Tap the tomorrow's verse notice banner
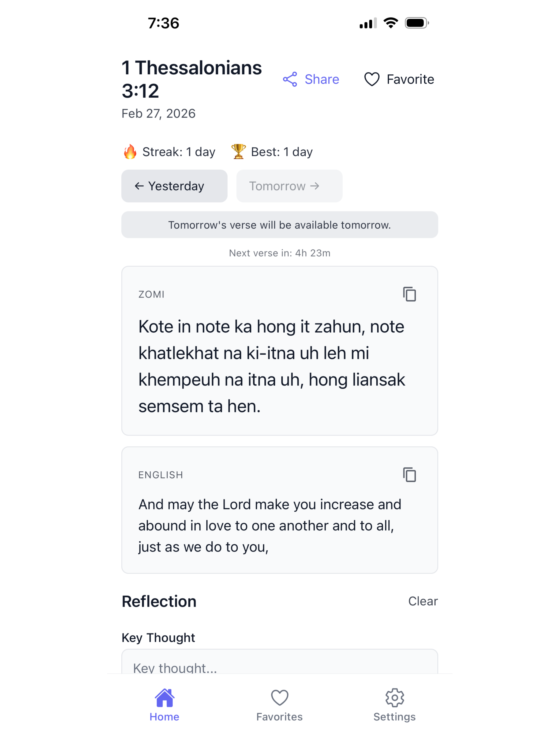The width and height of the screenshot is (560, 747). (x=280, y=225)
